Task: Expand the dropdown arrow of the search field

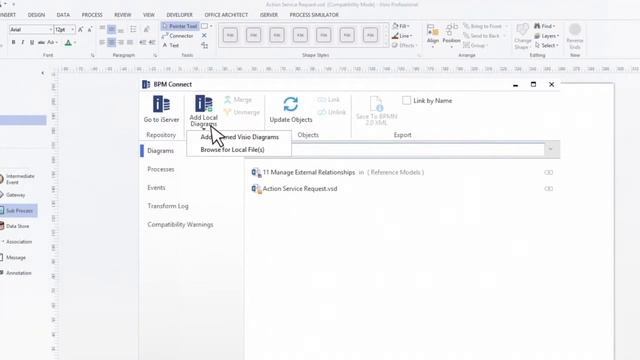Action: click(x=551, y=149)
